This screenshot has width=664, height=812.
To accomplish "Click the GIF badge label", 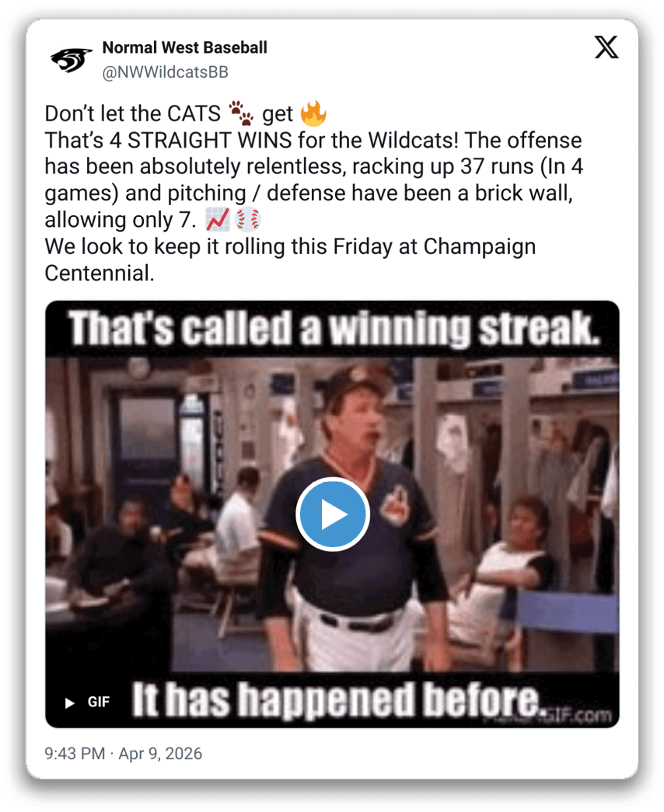I will (x=99, y=702).
